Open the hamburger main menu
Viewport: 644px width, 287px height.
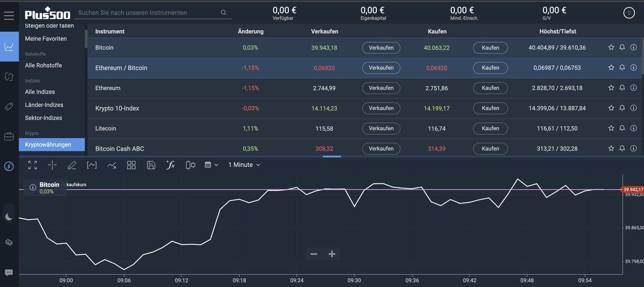pos(9,16)
